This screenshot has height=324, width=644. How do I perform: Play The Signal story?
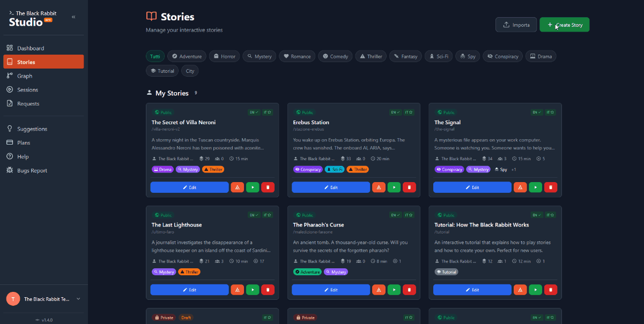tap(535, 187)
